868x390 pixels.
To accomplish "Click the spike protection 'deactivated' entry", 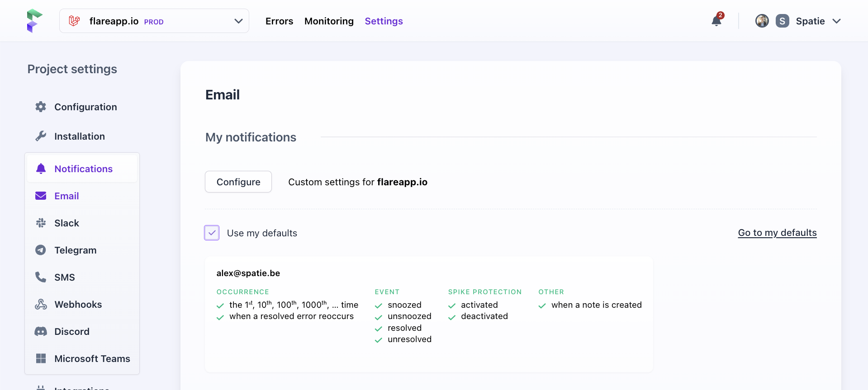I will (484, 316).
